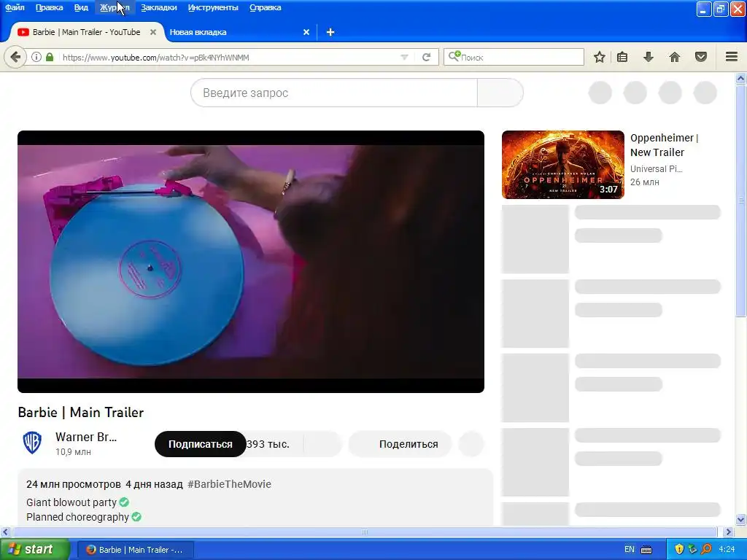Open the bookmarks list icon

pos(622,57)
